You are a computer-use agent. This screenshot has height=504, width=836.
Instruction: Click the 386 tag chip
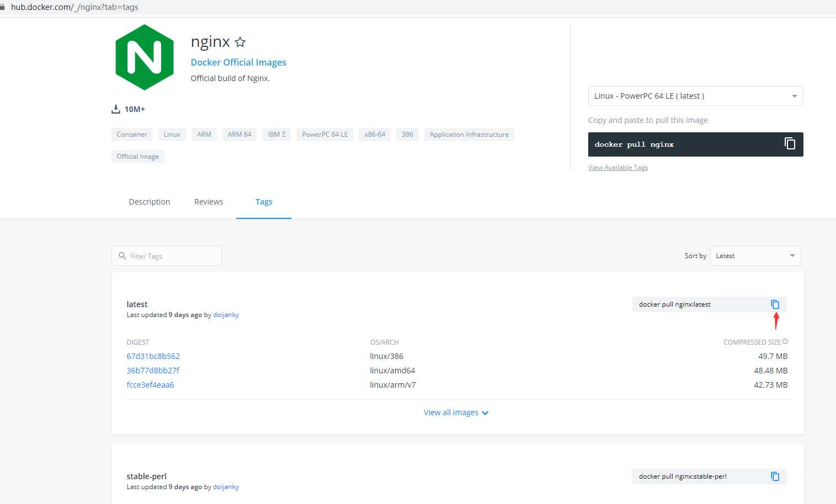tap(408, 135)
